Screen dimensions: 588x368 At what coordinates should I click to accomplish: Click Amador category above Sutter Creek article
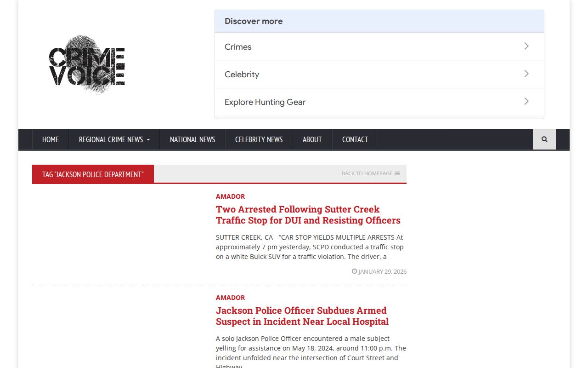click(x=231, y=196)
